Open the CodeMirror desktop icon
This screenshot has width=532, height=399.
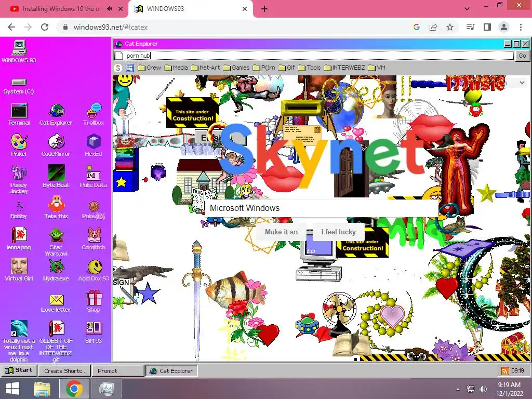coord(56,145)
